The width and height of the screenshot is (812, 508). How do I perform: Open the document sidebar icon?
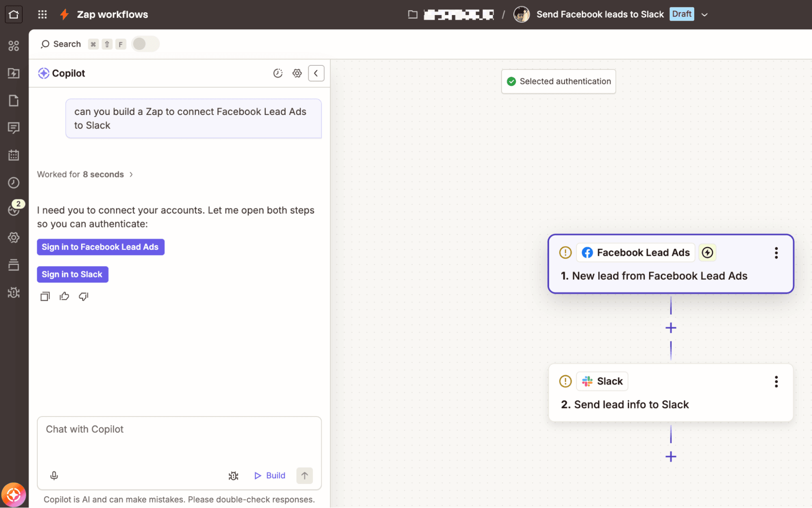click(x=14, y=100)
